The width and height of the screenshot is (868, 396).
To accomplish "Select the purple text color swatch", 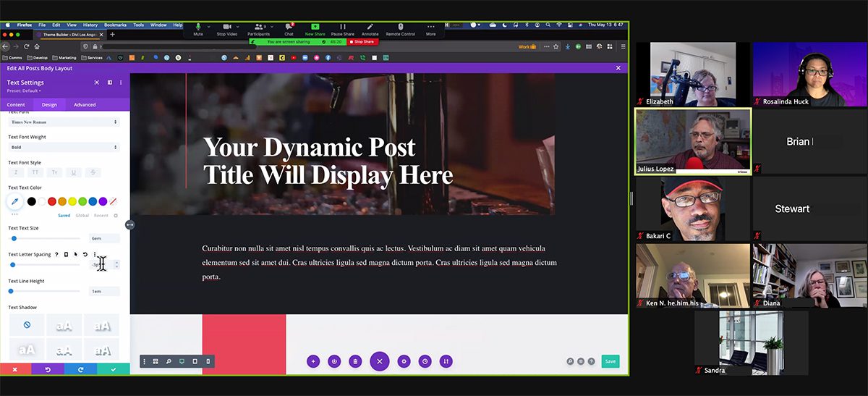I will 103,201.
